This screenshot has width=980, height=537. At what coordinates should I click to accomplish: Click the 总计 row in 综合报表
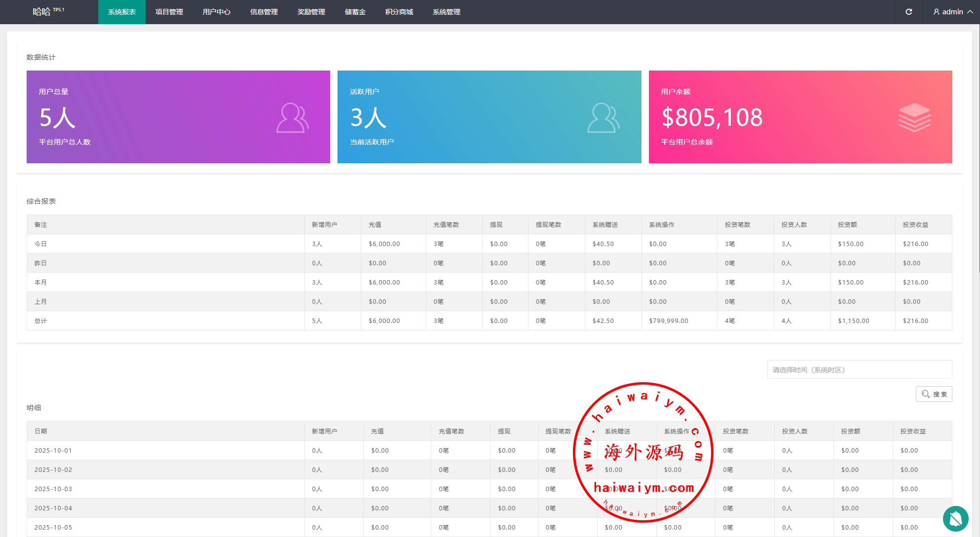click(x=41, y=321)
